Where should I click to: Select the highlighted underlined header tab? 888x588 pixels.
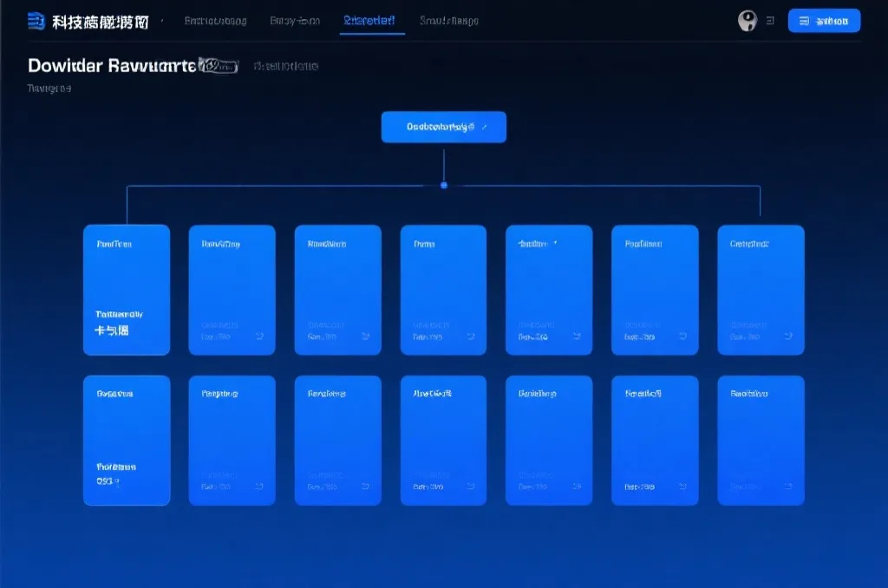point(371,21)
